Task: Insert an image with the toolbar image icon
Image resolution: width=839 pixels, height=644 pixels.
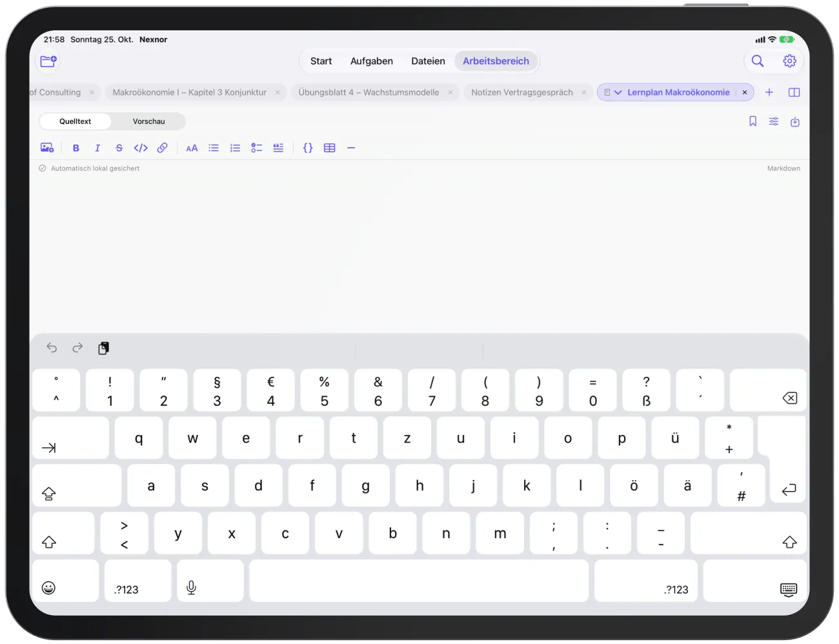Action: pyautogui.click(x=47, y=148)
